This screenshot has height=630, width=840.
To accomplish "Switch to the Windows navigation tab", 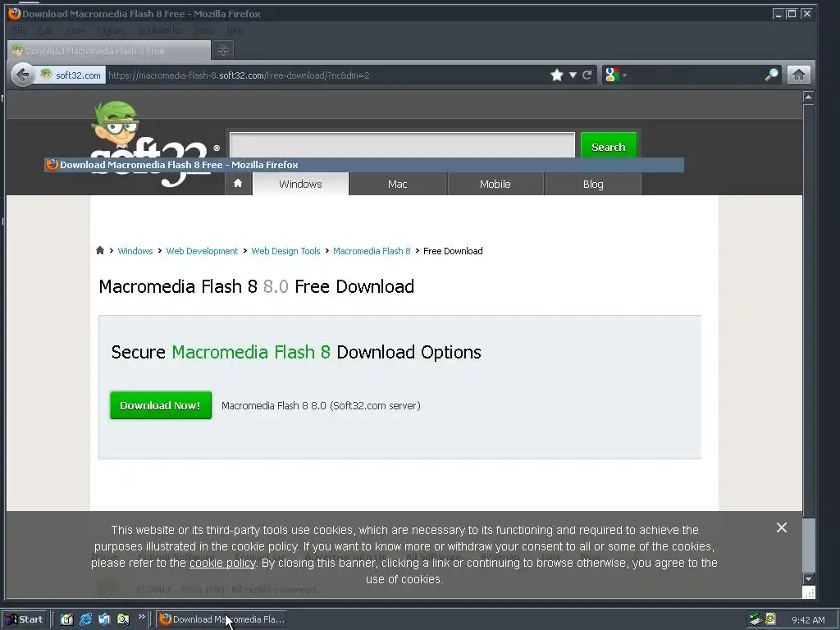I will pos(300,184).
